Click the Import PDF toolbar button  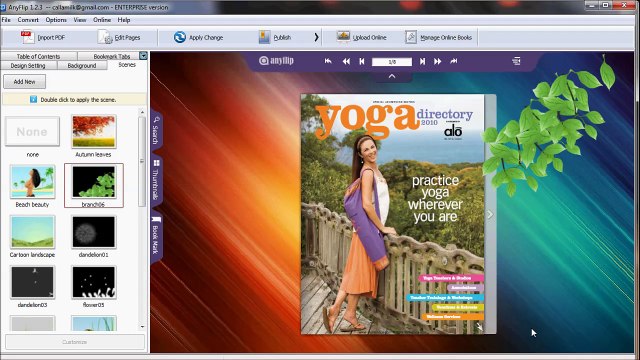tap(43, 38)
